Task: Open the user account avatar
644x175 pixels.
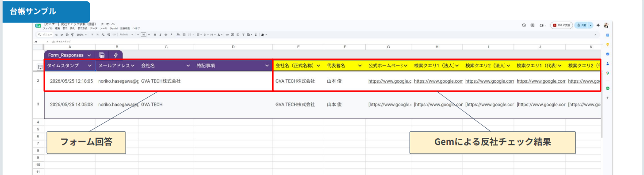Action: coord(606,25)
